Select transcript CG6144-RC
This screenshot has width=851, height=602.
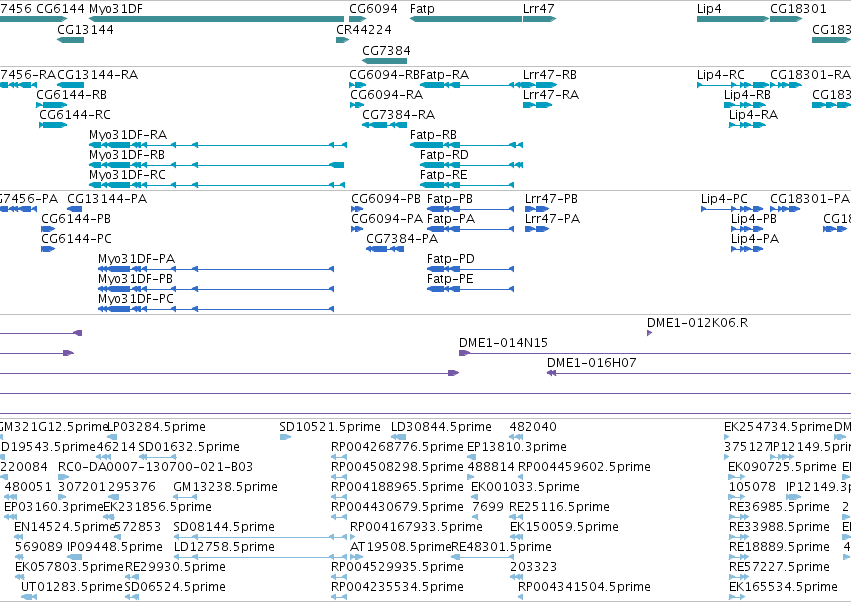click(53, 125)
